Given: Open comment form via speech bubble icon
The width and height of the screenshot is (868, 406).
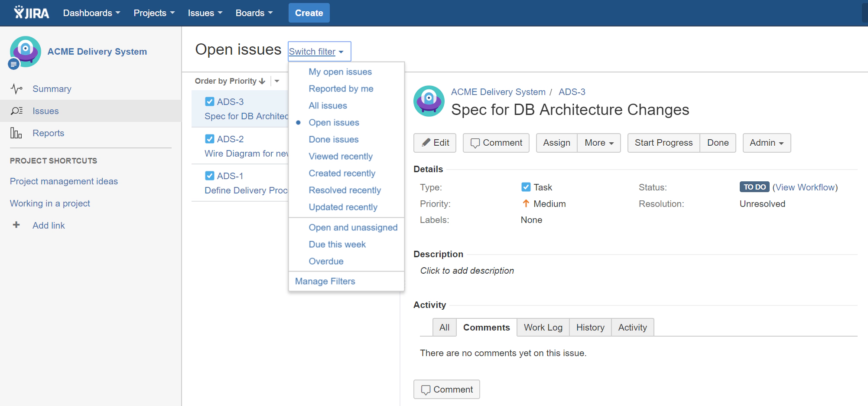Looking at the screenshot, I should point(476,142).
